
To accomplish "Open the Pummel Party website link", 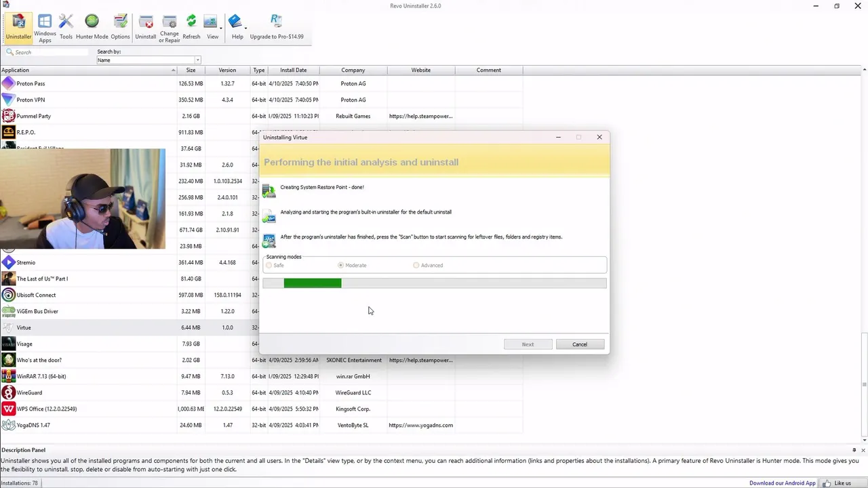I will coord(420,116).
